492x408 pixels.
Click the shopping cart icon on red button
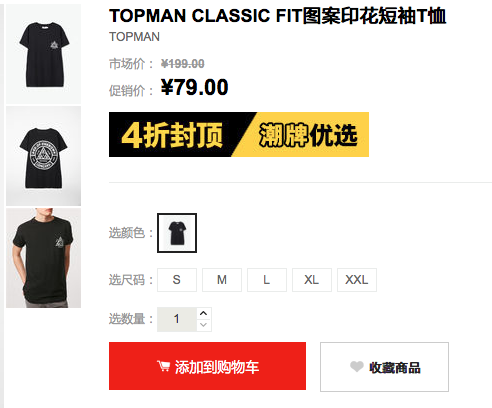pyautogui.click(x=163, y=366)
